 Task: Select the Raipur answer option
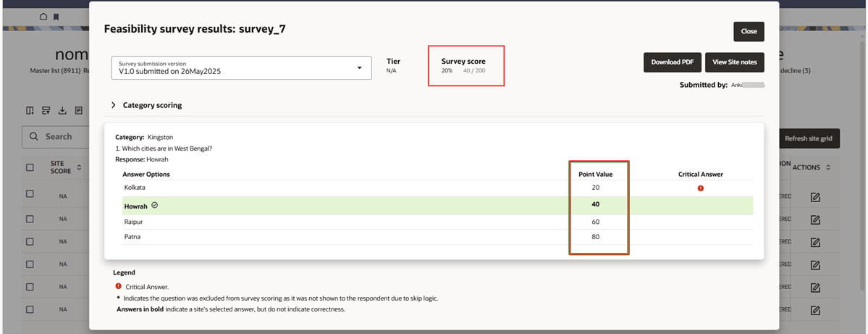click(133, 222)
